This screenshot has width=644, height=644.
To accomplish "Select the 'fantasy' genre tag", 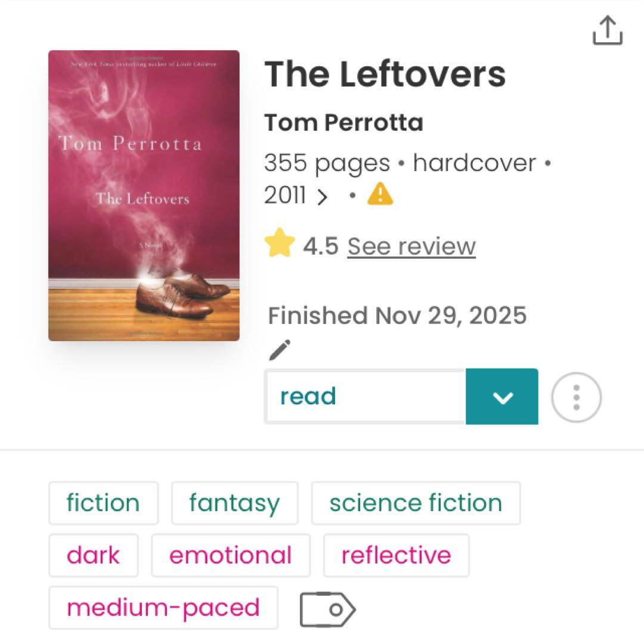I will point(234,503).
